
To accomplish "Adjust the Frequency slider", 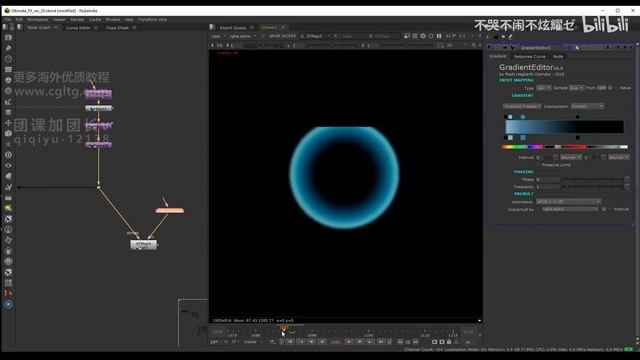I will click(592, 187).
